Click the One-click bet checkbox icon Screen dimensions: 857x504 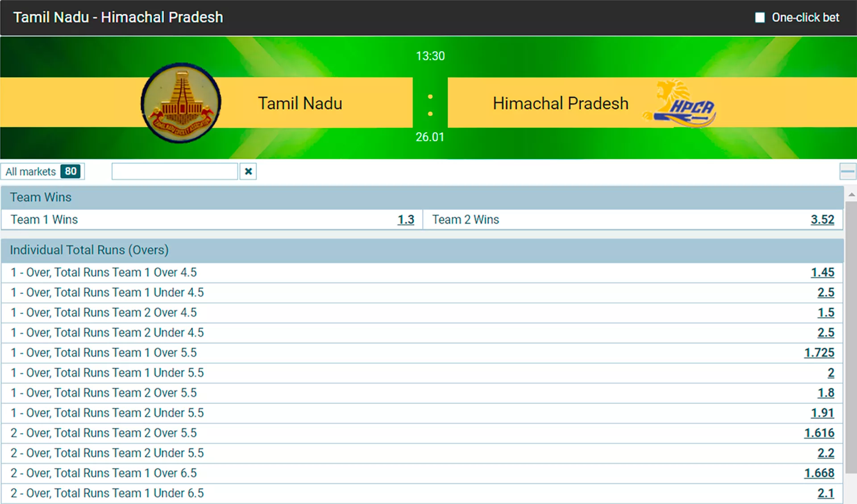pyautogui.click(x=761, y=17)
